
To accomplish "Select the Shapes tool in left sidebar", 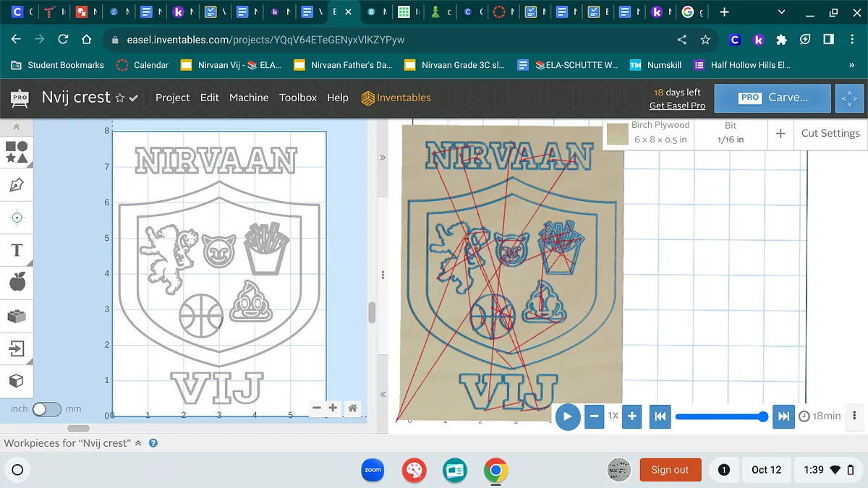I will pos(17,151).
